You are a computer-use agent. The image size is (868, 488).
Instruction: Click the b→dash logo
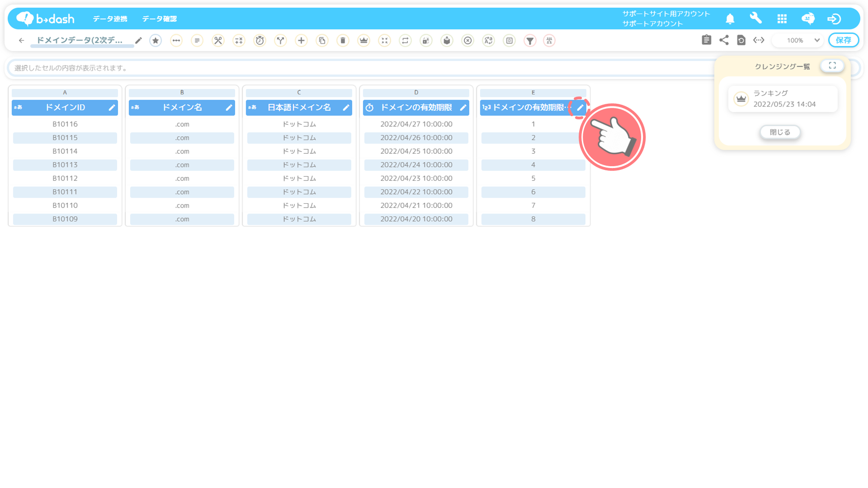coord(45,18)
